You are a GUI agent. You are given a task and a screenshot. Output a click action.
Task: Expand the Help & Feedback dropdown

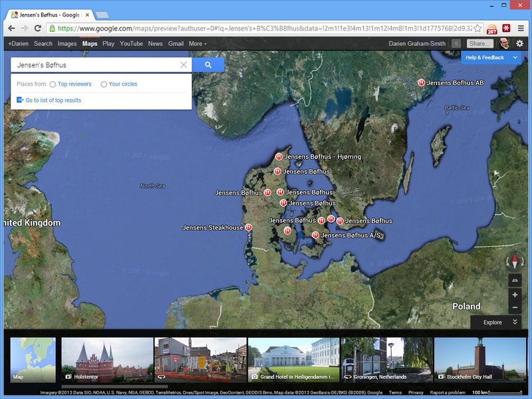coord(491,58)
